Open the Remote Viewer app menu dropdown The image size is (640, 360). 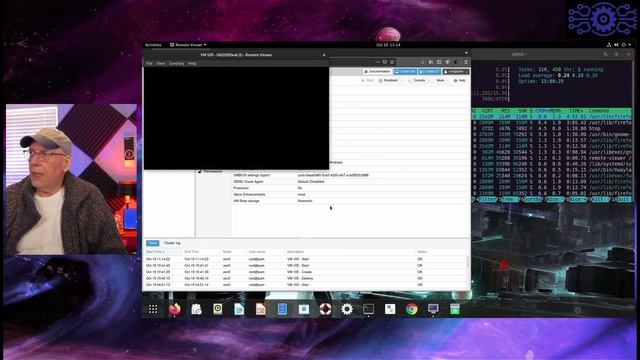(x=188, y=45)
